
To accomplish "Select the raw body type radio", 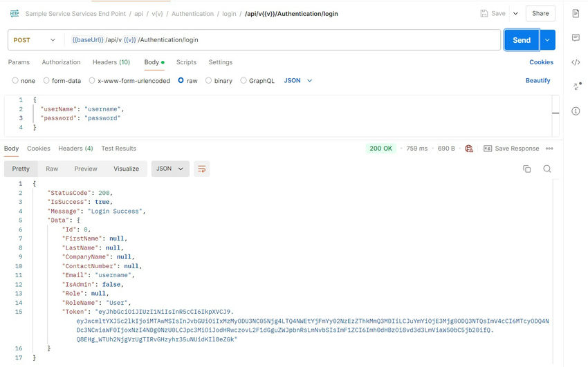I will coord(181,80).
